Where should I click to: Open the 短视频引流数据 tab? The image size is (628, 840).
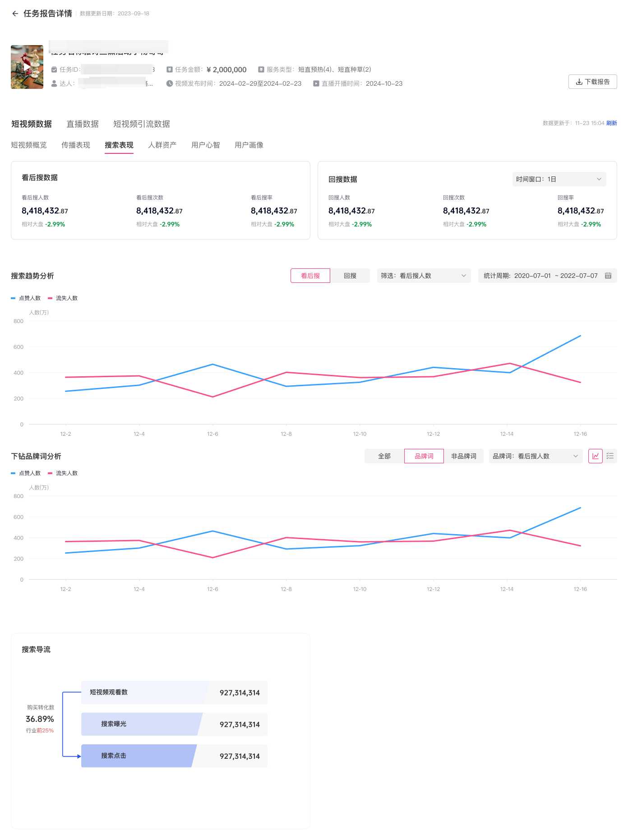141,124
